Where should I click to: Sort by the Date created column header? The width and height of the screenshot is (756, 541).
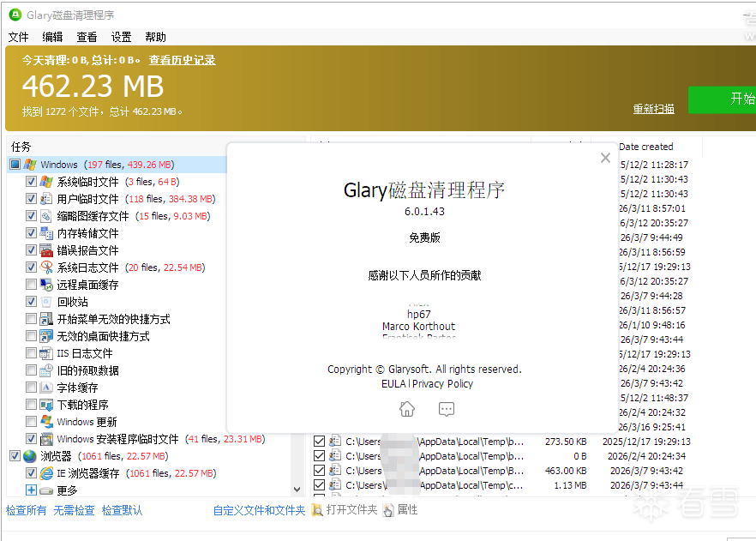pyautogui.click(x=646, y=147)
